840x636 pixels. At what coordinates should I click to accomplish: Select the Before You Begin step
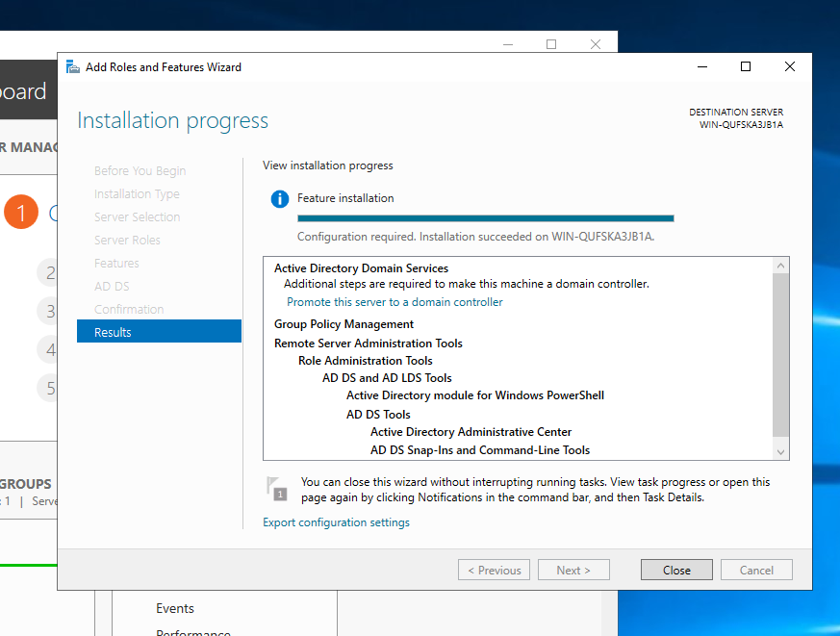pos(140,171)
